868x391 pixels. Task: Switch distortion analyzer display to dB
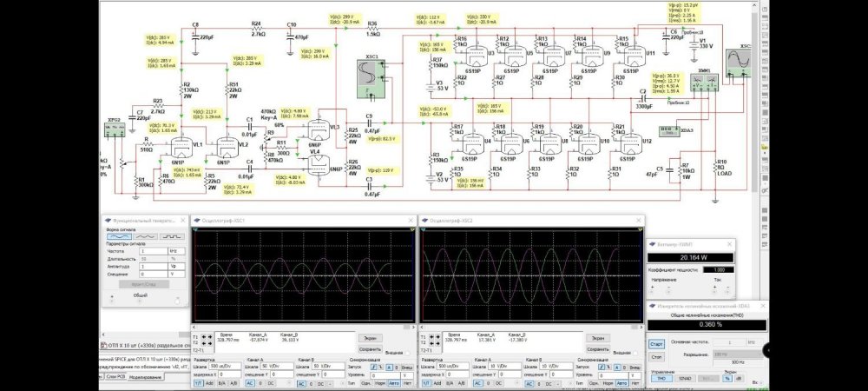tap(739, 378)
